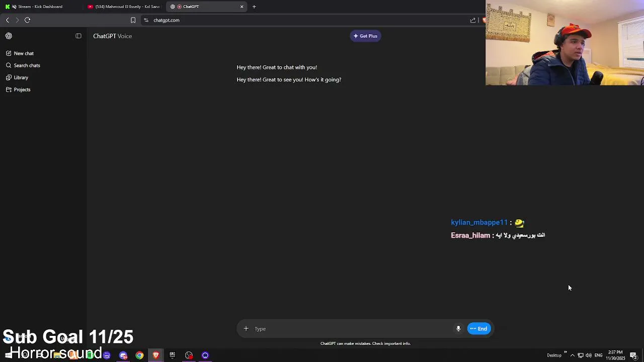Viewport: 644px width, 362px height.
Task: Open the clock showing 2:37 PM
Action: pyautogui.click(x=615, y=355)
